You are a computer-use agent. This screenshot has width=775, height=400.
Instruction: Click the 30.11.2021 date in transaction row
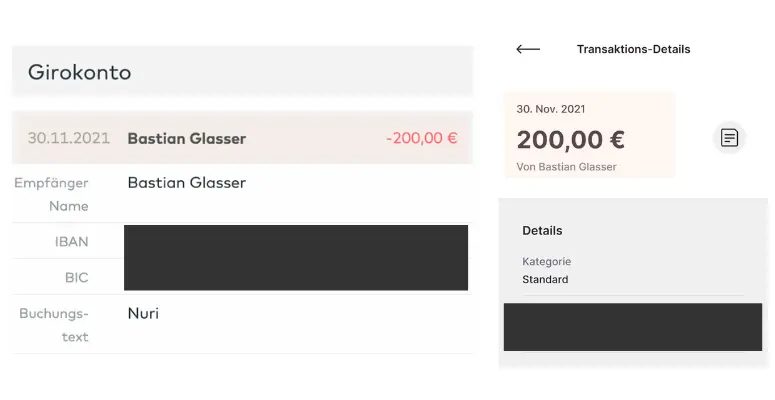tap(69, 138)
